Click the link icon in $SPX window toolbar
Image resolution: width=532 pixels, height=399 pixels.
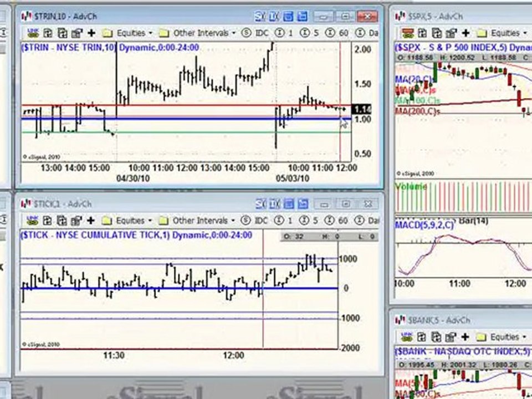(407, 33)
